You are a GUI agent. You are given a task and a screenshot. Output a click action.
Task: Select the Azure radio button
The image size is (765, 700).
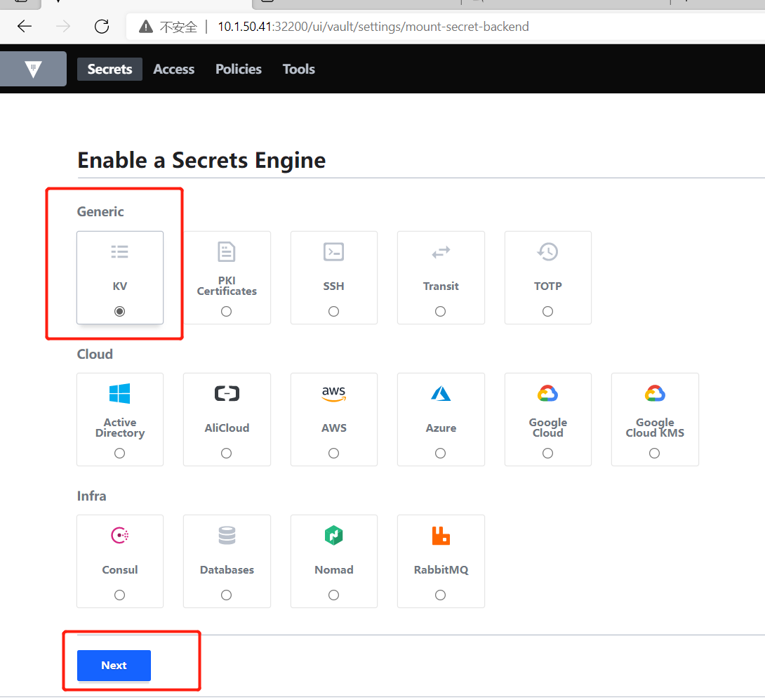coord(441,454)
